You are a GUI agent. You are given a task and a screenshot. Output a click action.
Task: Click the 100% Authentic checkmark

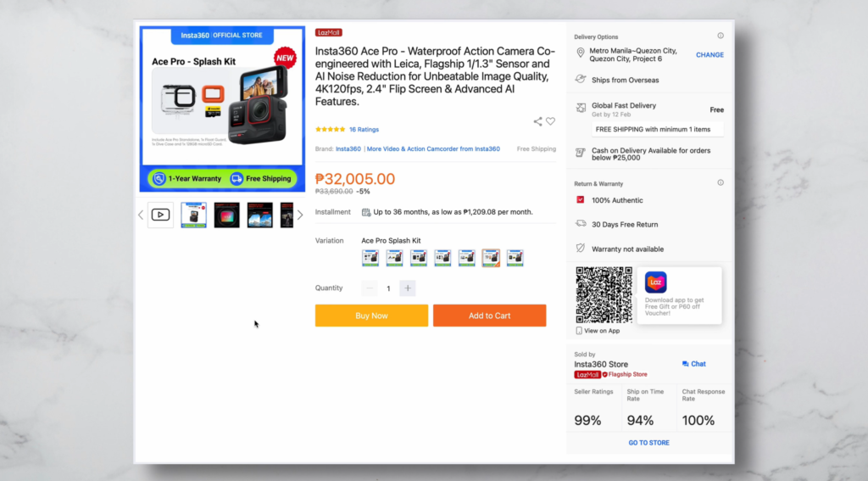click(580, 199)
